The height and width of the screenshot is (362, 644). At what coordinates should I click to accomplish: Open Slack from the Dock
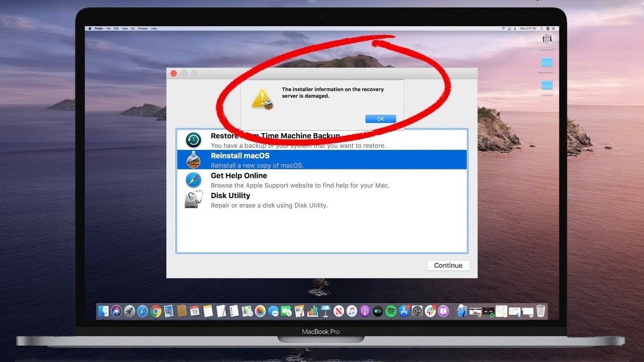pyautogui.click(x=430, y=311)
